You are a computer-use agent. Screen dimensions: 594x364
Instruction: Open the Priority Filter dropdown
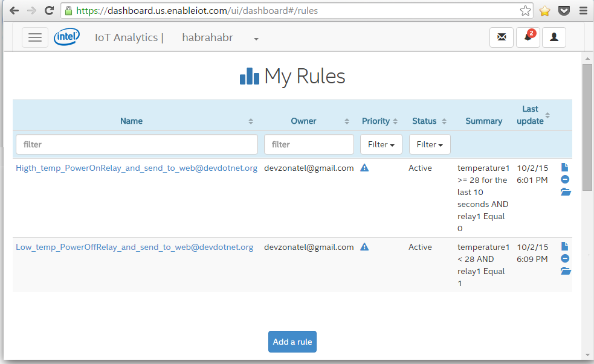coord(381,144)
